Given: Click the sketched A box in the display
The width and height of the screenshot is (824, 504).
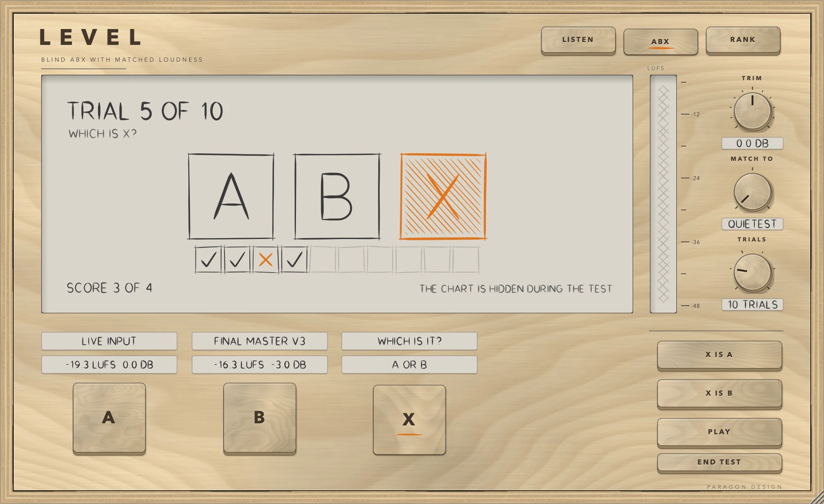Looking at the screenshot, I should (x=231, y=196).
